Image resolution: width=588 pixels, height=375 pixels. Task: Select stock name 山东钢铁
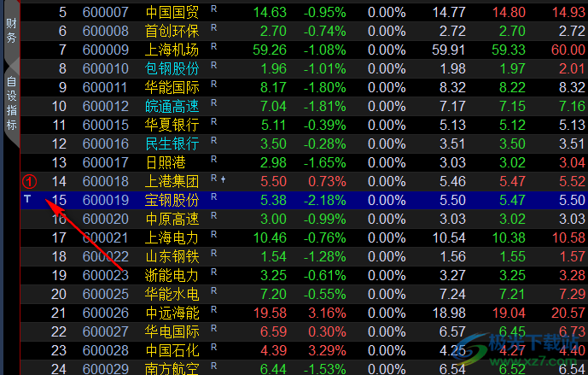172,256
